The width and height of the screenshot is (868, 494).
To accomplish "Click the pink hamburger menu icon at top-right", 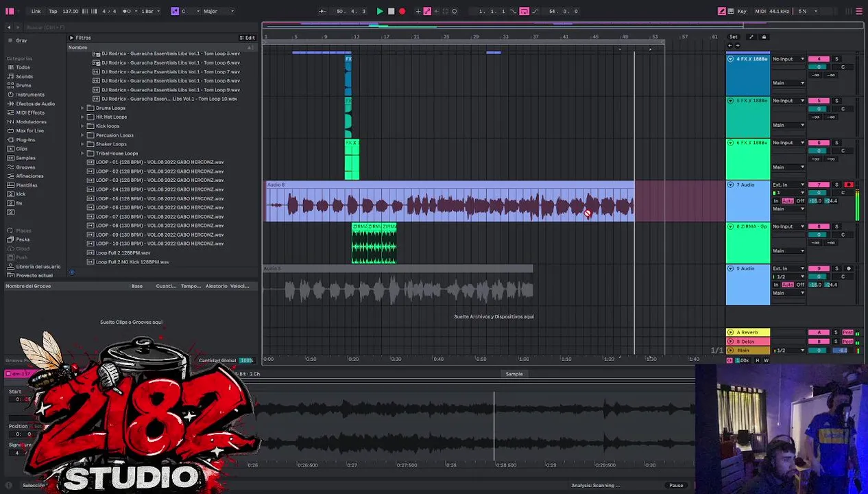I will coord(859,11).
